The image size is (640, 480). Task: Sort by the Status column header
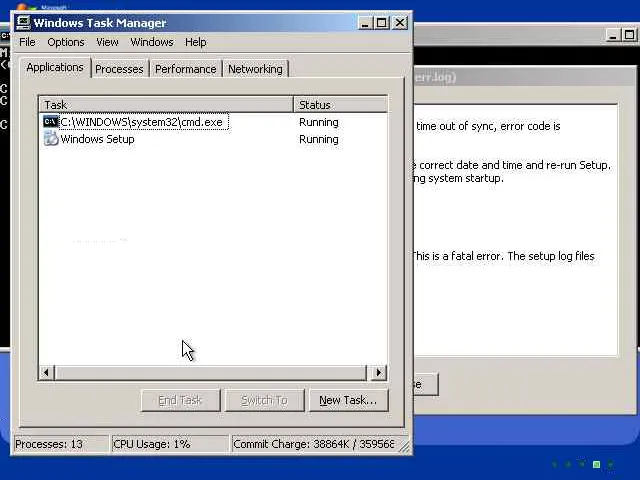pos(340,104)
